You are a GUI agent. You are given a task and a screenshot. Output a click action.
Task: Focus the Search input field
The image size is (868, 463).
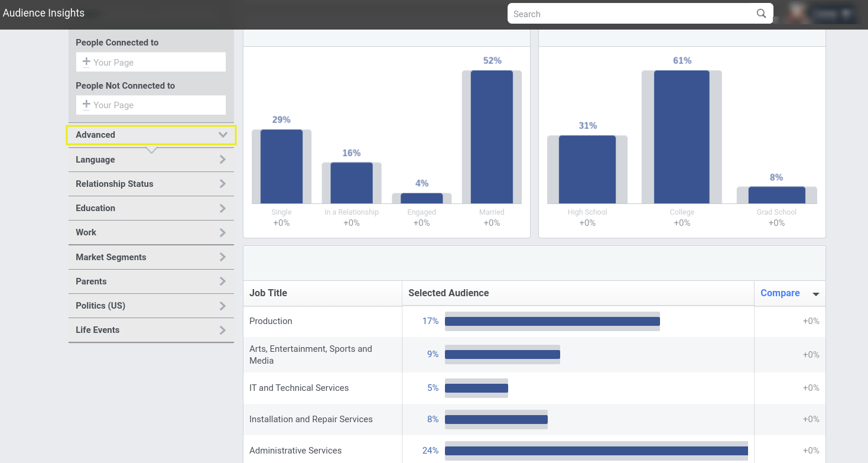640,14
